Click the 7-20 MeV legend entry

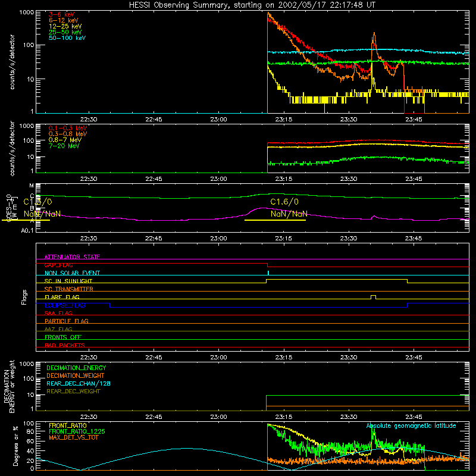point(64,146)
